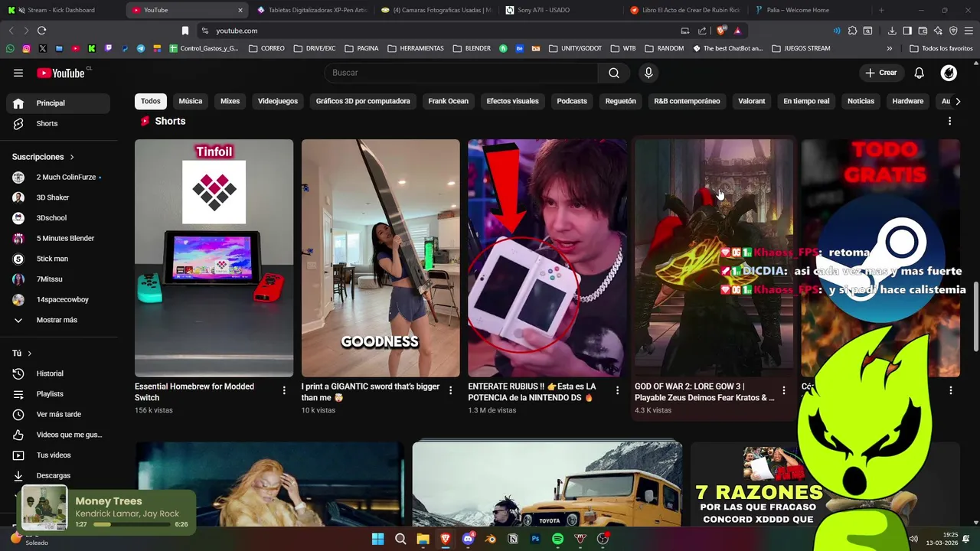Open the X bookmark icon
980x551 pixels.
(42, 48)
